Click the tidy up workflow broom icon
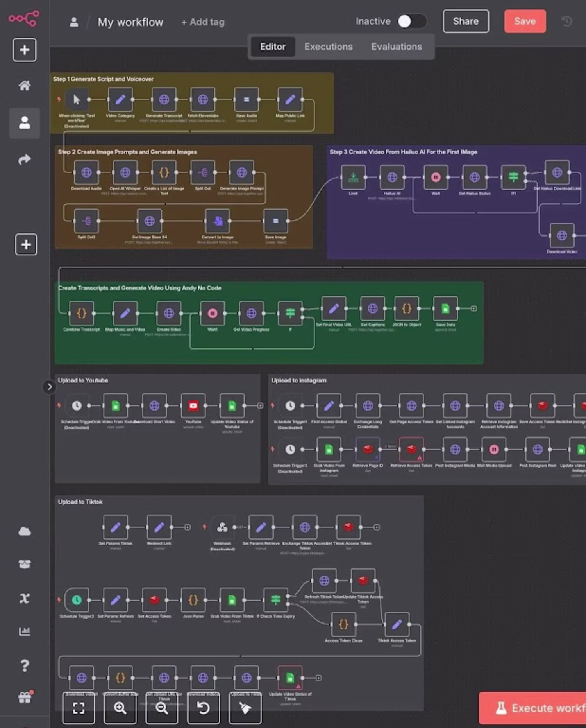586x728 pixels. [x=245, y=708]
